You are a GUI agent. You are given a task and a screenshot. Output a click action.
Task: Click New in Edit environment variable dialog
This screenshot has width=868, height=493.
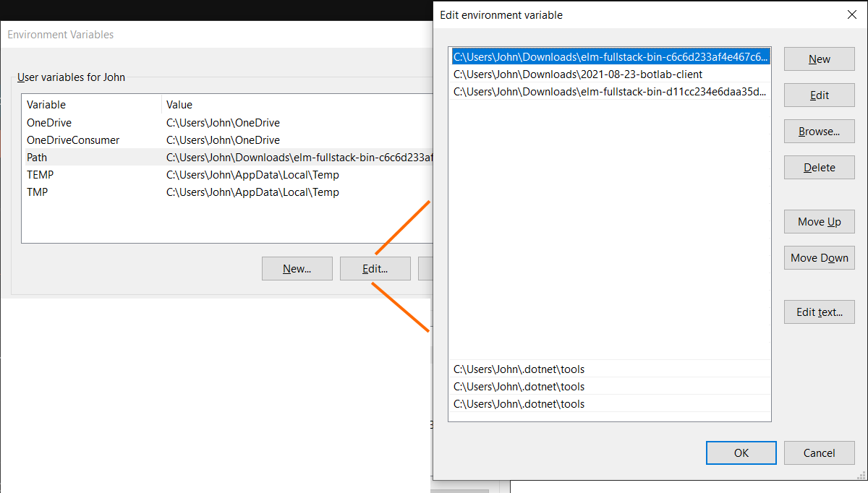(x=819, y=59)
